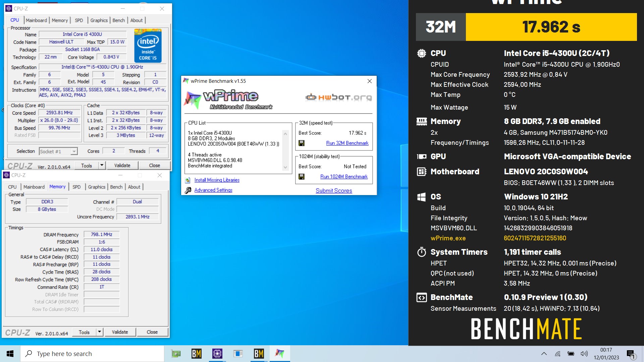The width and height of the screenshot is (644, 362).
Task: Open SPD tab in lower CPU-Z
Action: [76, 187]
